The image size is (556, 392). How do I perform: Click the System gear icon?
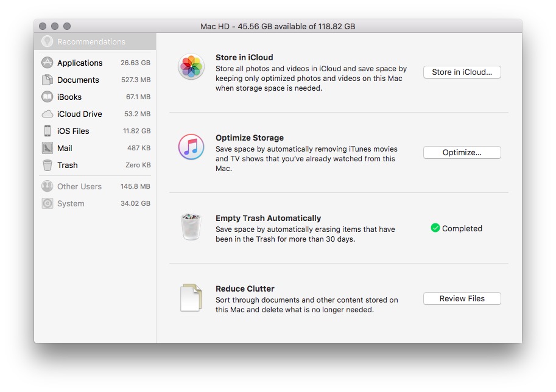tap(47, 203)
